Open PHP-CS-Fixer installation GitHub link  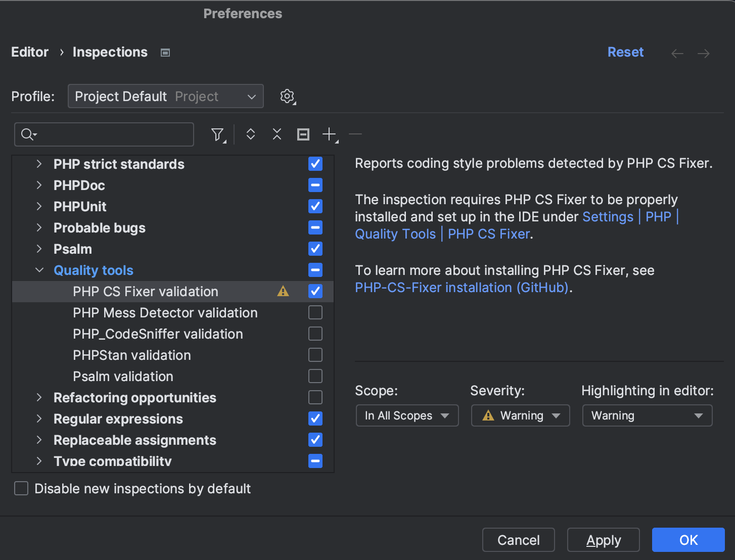[x=462, y=288]
